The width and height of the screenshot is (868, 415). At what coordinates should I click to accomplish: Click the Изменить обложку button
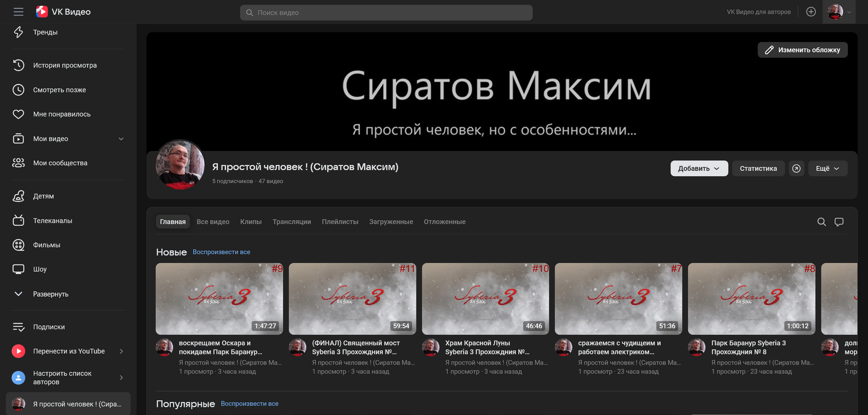[x=802, y=50]
